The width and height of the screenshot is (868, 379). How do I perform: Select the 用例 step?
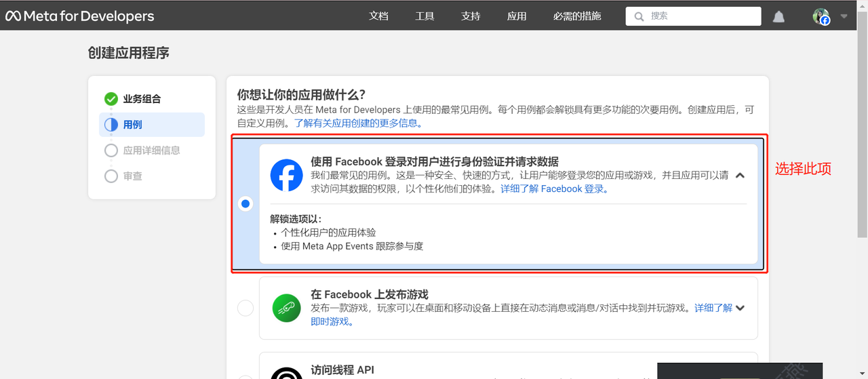pos(152,125)
